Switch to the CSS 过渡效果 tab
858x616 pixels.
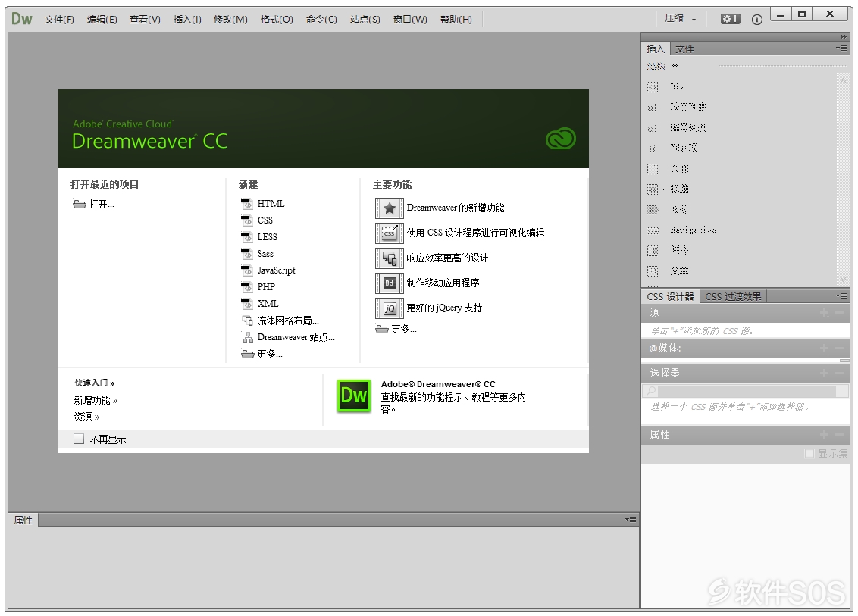(733, 296)
